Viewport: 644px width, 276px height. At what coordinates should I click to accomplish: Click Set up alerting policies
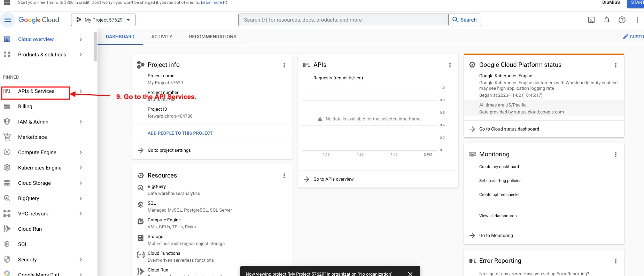500,181
